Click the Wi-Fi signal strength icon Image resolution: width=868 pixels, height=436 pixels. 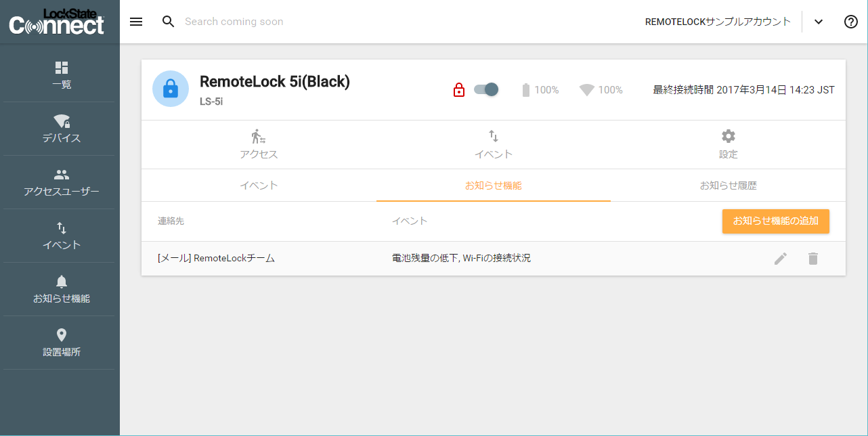(587, 89)
